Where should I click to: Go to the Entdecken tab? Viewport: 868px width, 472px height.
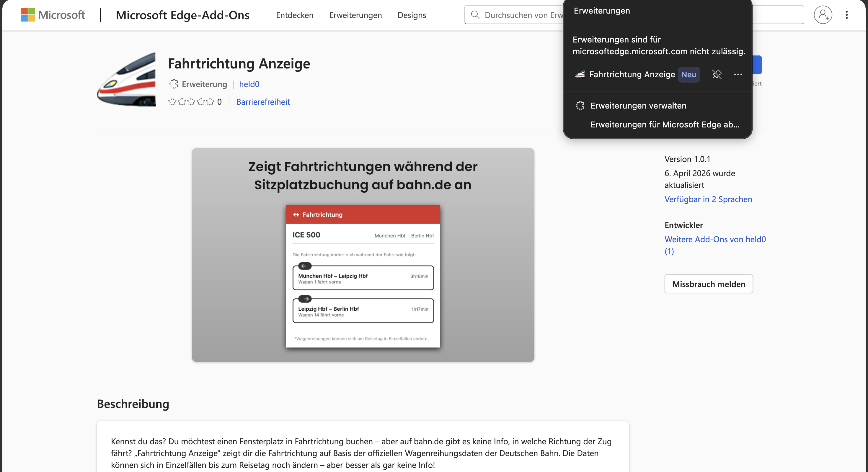pyautogui.click(x=295, y=15)
